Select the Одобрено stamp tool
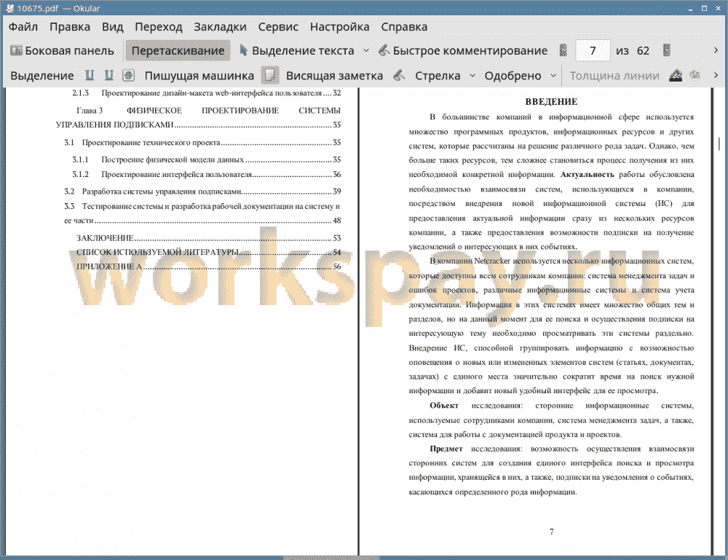Image resolution: width=728 pixels, height=560 pixels. coord(513,76)
